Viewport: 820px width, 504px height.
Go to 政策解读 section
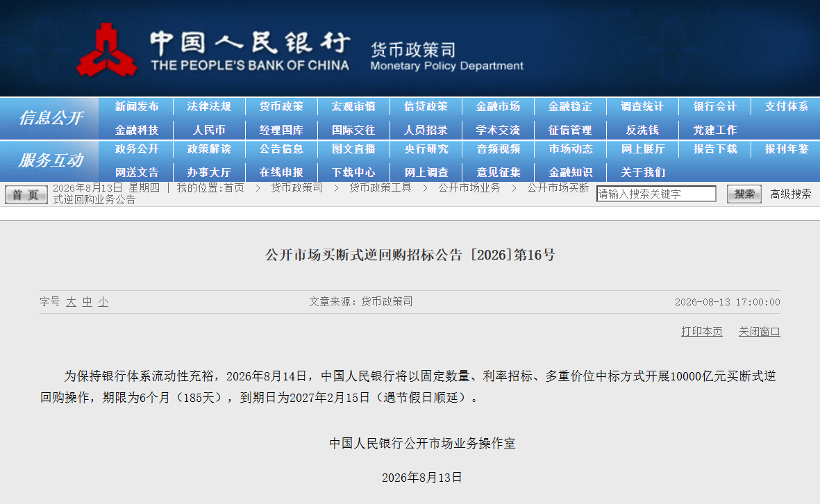click(x=209, y=149)
